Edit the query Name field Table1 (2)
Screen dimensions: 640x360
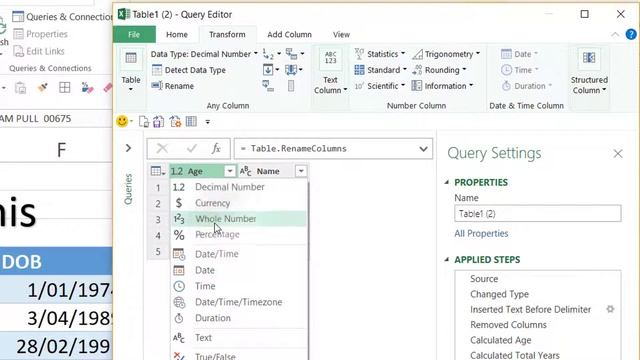click(538, 213)
